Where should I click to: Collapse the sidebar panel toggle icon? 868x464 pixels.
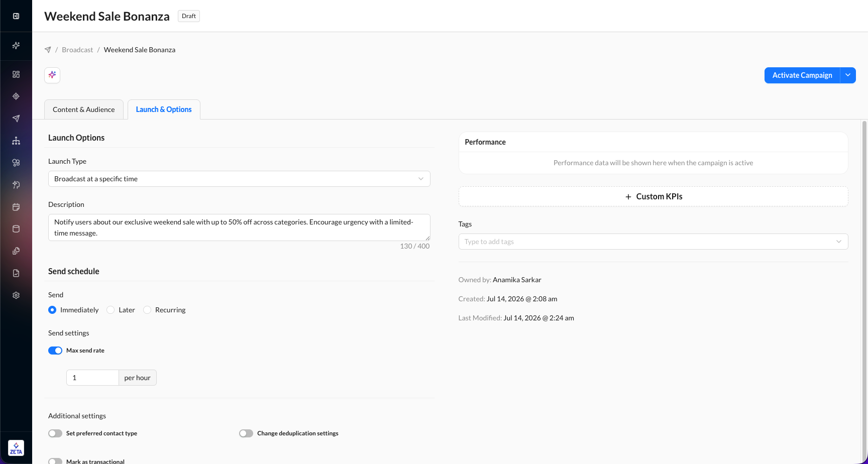[x=16, y=16]
